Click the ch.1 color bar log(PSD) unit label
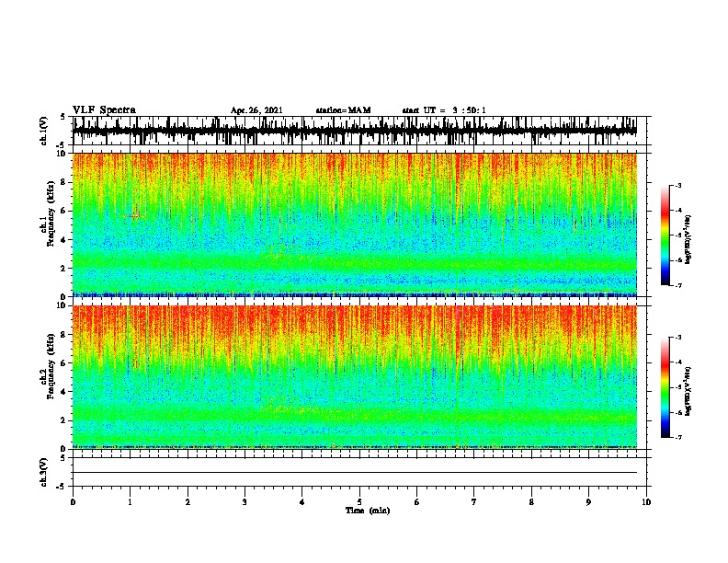 [688, 239]
